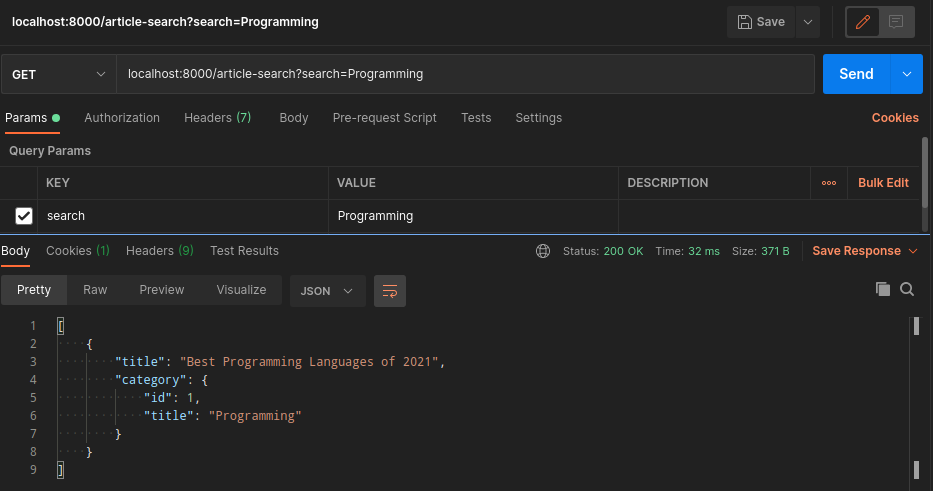The height and width of the screenshot is (491, 933).
Task: Open the JSON format dropdown
Action: 327,291
